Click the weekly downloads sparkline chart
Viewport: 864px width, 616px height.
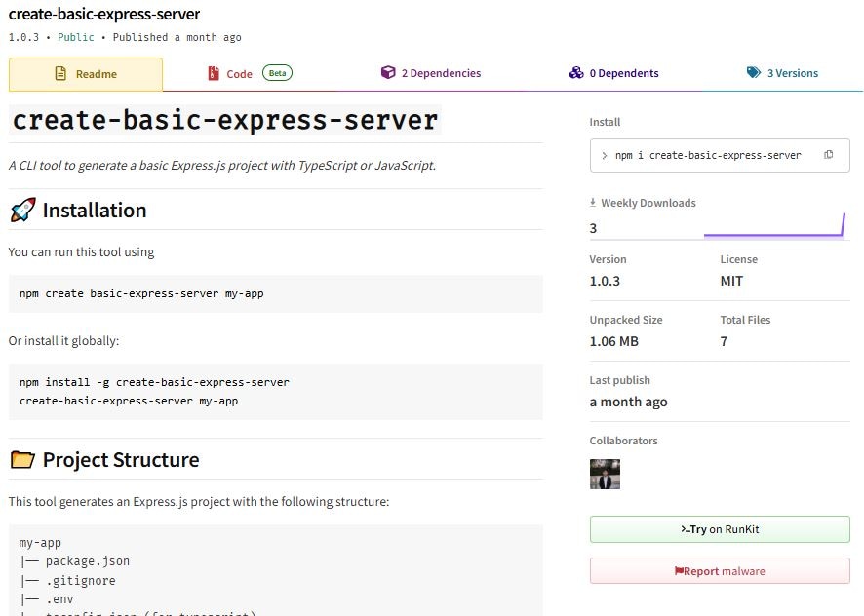[774, 225]
